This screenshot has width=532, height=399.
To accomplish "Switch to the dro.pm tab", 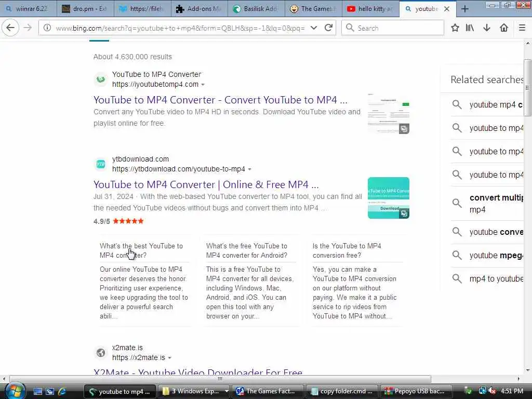I will coord(85,9).
